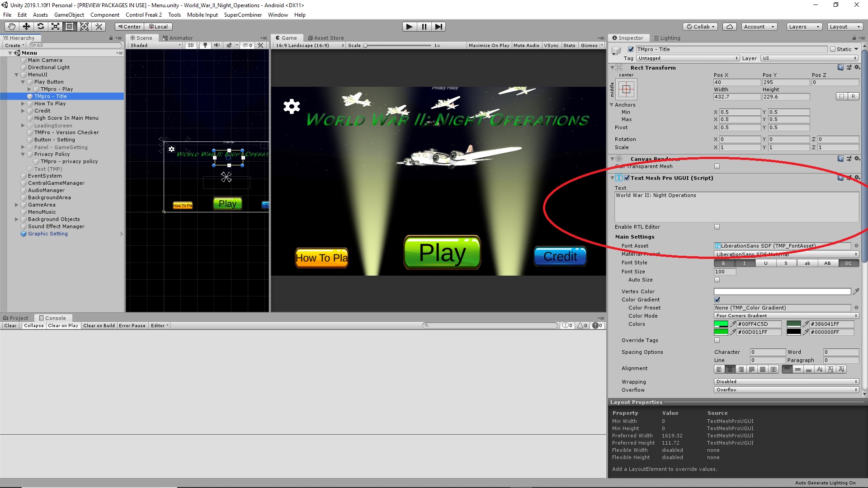Click Clear in the Console panel
The height and width of the screenshot is (488, 868).
click(10, 325)
